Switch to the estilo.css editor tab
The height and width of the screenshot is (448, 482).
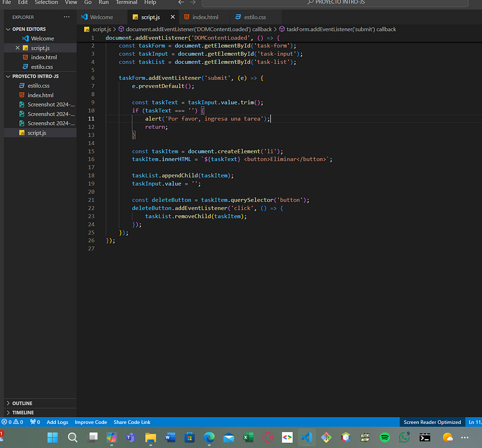pos(255,17)
